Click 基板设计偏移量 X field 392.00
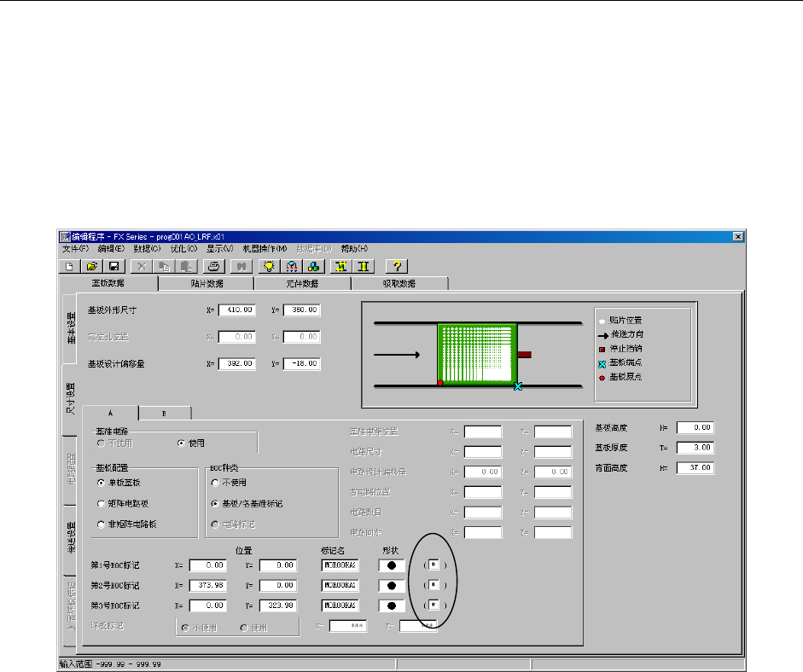This screenshot has height=672, width=803. point(236,364)
